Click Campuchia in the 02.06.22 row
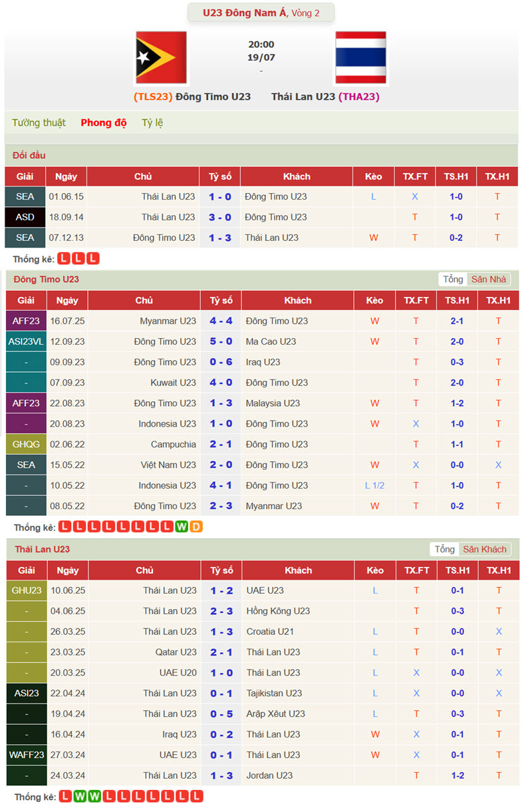The height and width of the screenshot is (804, 532). point(174,444)
